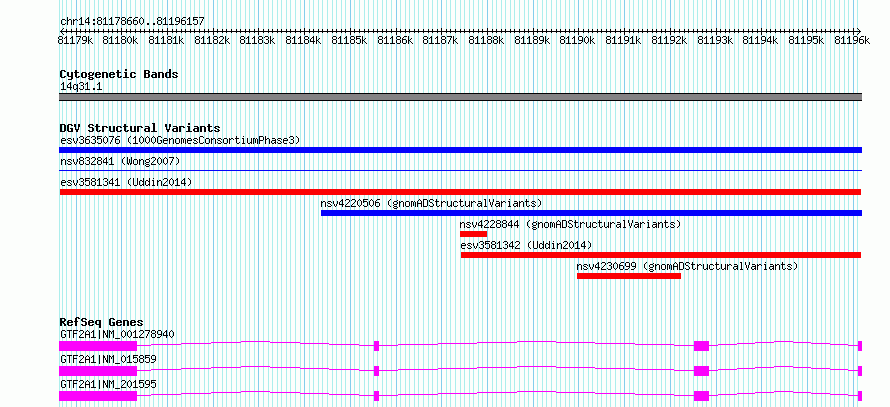Image resolution: width=890 pixels, height=407 pixels.
Task: Click the 81179k ruler tick label
Action: point(75,40)
